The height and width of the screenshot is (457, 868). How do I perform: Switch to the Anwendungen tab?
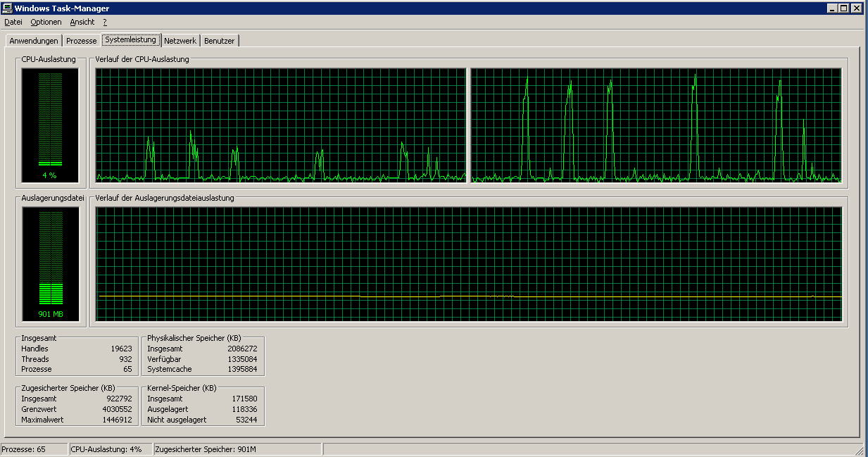click(34, 41)
